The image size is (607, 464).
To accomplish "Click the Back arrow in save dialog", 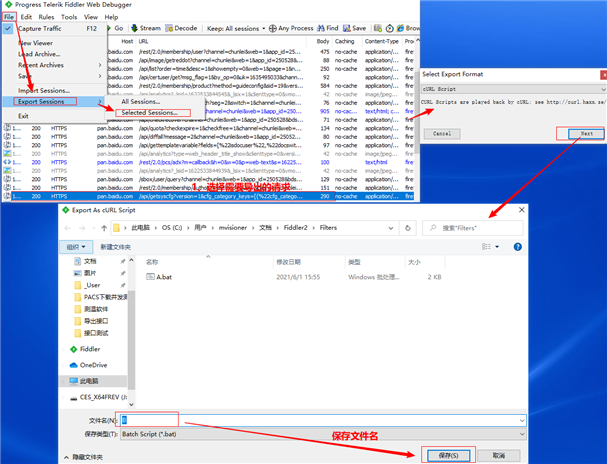I will [67, 228].
